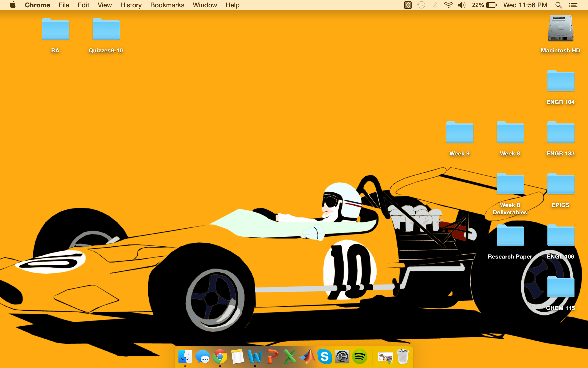
Task: Launch Excel from the dock
Action: [290, 356]
